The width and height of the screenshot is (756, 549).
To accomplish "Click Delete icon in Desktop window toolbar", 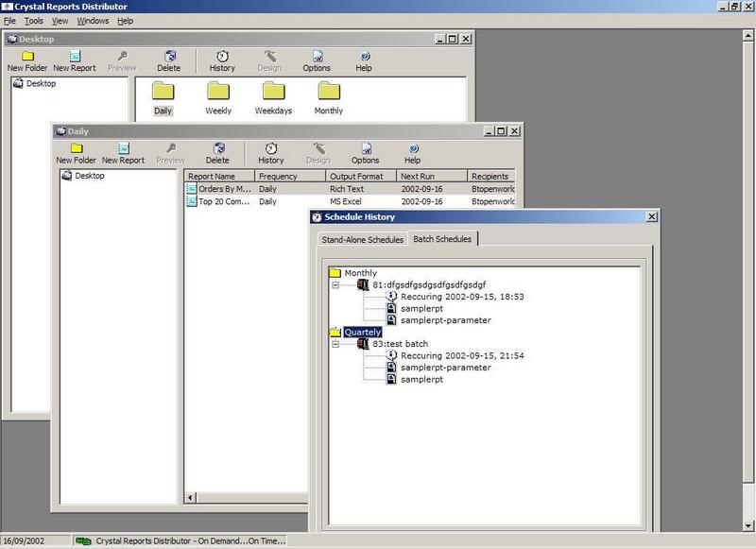I will pos(169,56).
